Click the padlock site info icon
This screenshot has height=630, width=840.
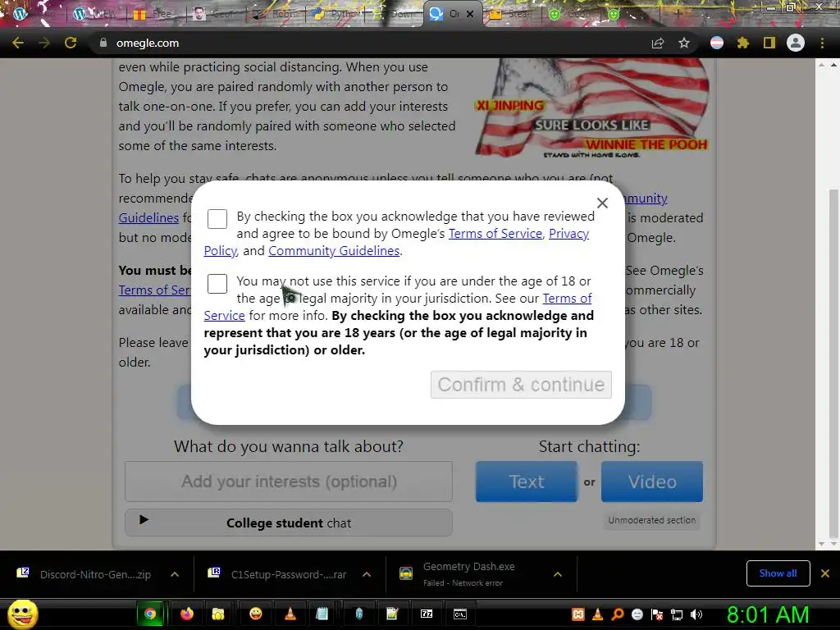click(x=103, y=43)
